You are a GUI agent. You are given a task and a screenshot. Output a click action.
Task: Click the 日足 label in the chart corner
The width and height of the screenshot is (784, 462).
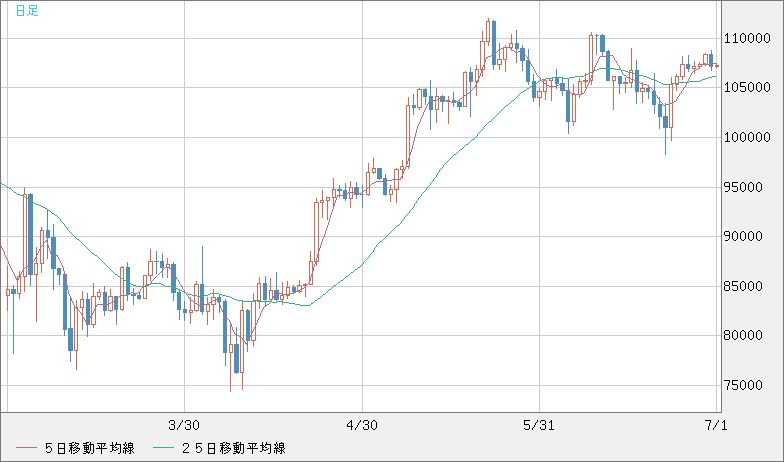[27, 10]
